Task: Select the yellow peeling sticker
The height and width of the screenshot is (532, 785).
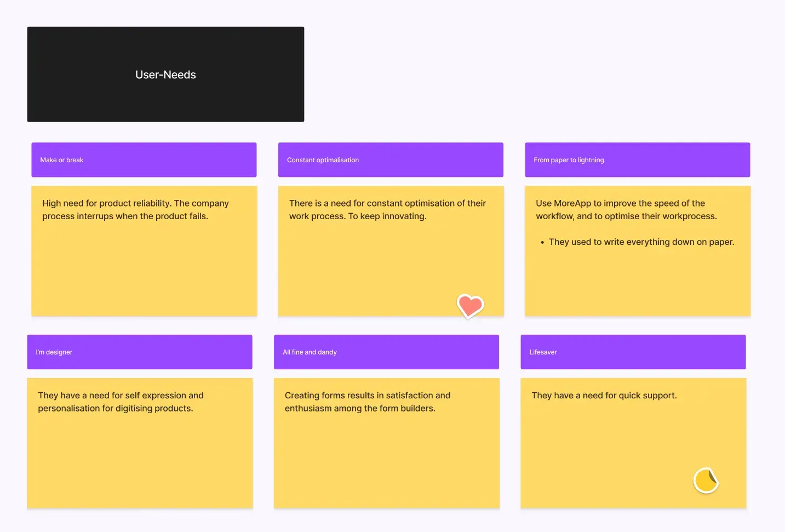Action: click(x=706, y=479)
